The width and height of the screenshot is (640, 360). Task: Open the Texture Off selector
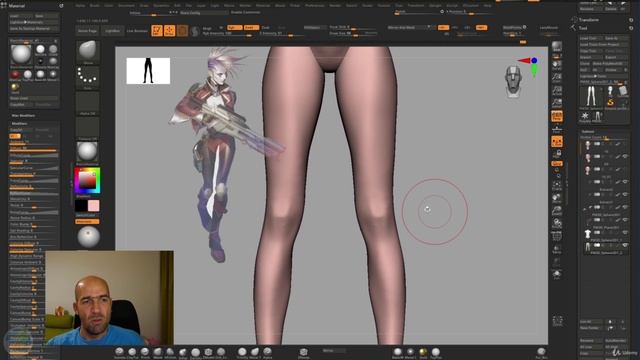point(87,128)
